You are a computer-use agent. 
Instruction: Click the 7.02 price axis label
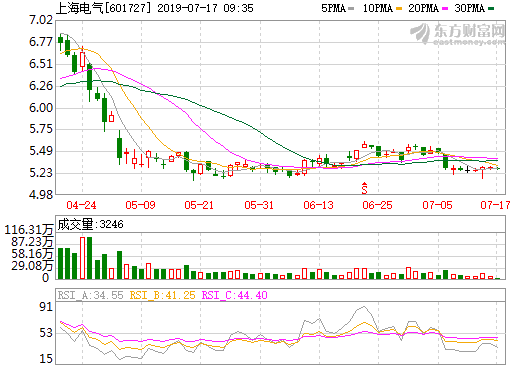[x=41, y=20]
